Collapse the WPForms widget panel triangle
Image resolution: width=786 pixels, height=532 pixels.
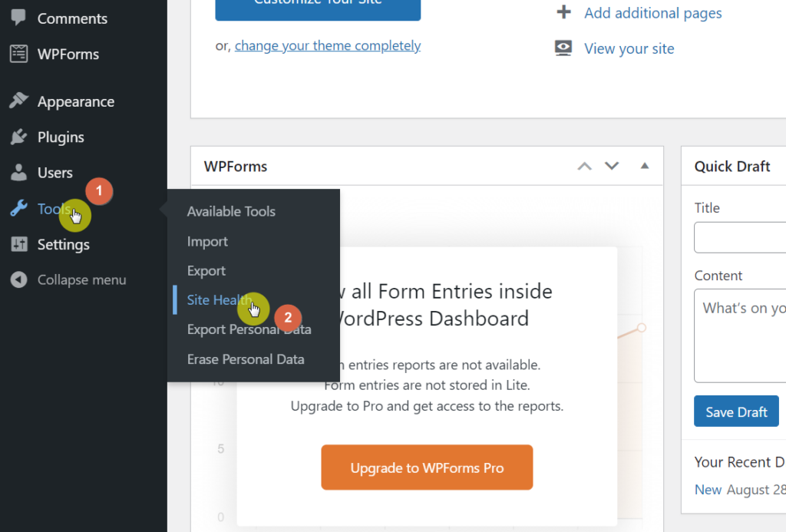645,166
